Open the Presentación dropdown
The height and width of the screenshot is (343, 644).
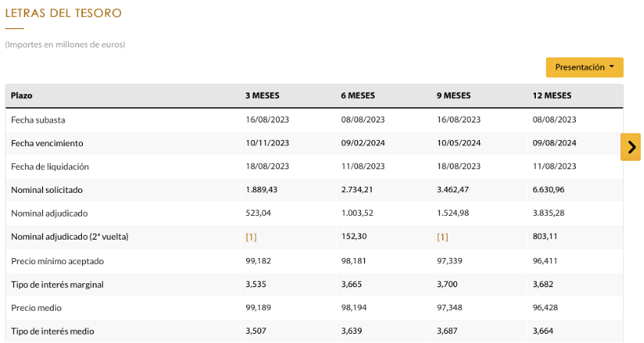584,67
